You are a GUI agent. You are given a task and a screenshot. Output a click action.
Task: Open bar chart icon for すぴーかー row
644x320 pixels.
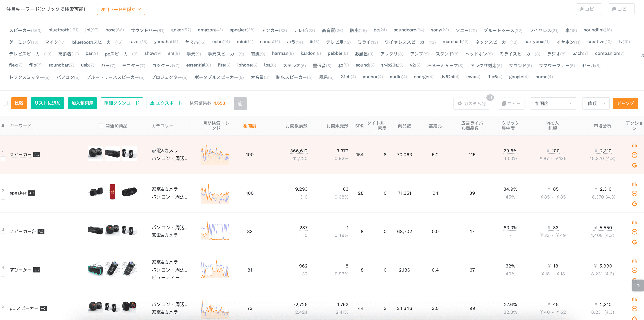click(634, 261)
